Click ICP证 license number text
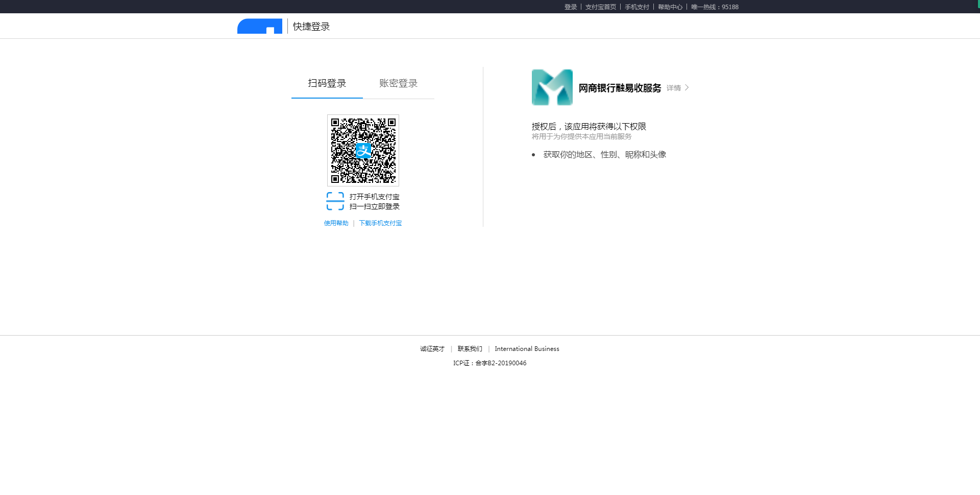This screenshot has height=495, width=980. (489, 363)
